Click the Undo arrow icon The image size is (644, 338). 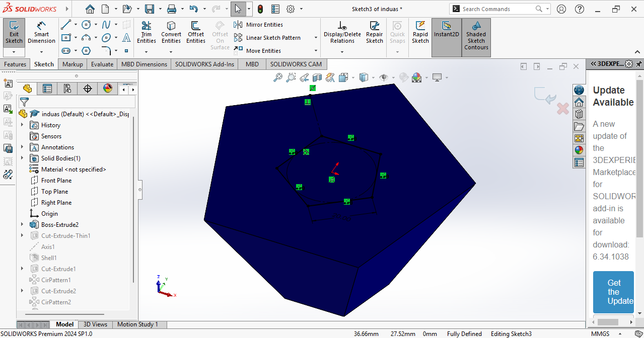click(194, 9)
